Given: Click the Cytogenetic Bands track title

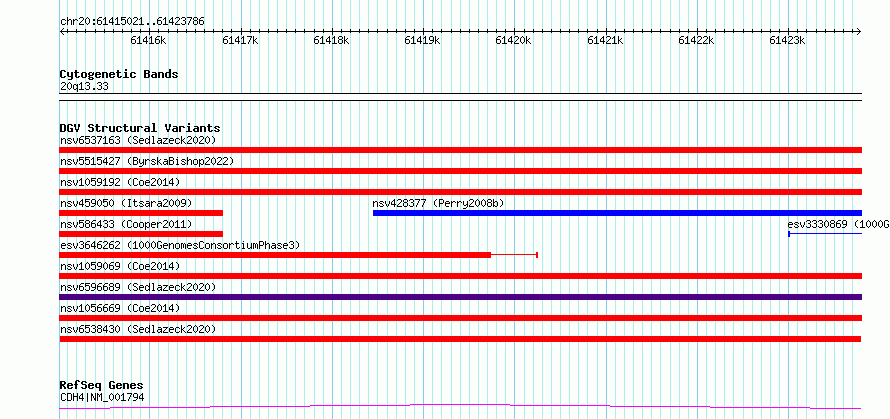Looking at the screenshot, I should pyautogui.click(x=119, y=74).
